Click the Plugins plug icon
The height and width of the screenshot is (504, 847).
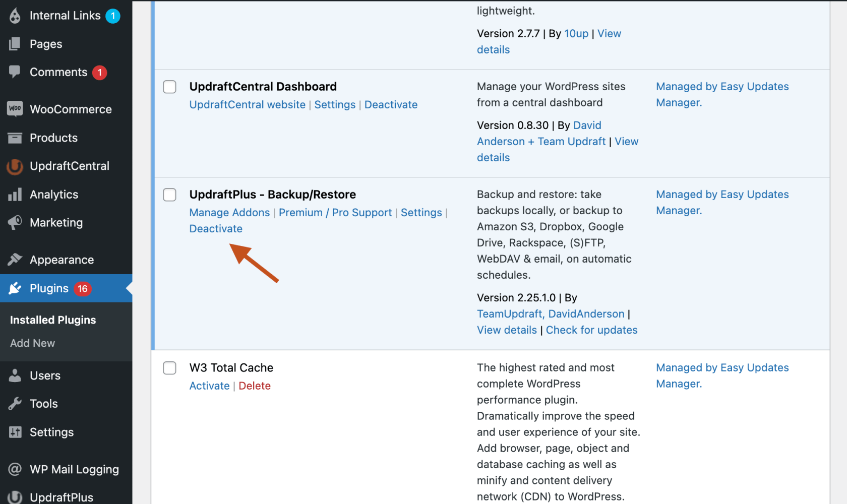[x=15, y=288]
